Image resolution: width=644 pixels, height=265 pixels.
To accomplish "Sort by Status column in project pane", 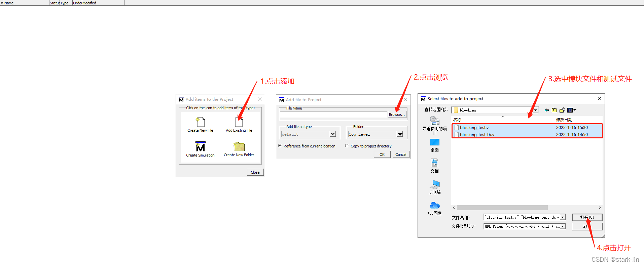I will click(55, 3).
